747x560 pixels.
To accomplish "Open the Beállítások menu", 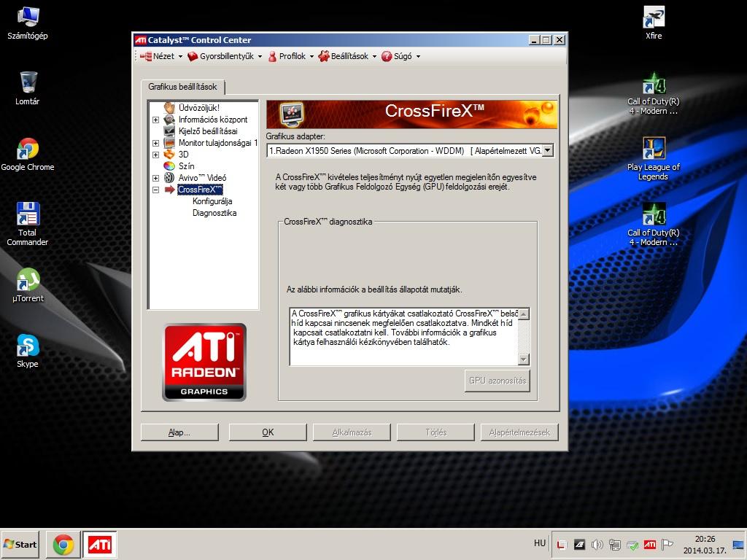I will pyautogui.click(x=347, y=56).
